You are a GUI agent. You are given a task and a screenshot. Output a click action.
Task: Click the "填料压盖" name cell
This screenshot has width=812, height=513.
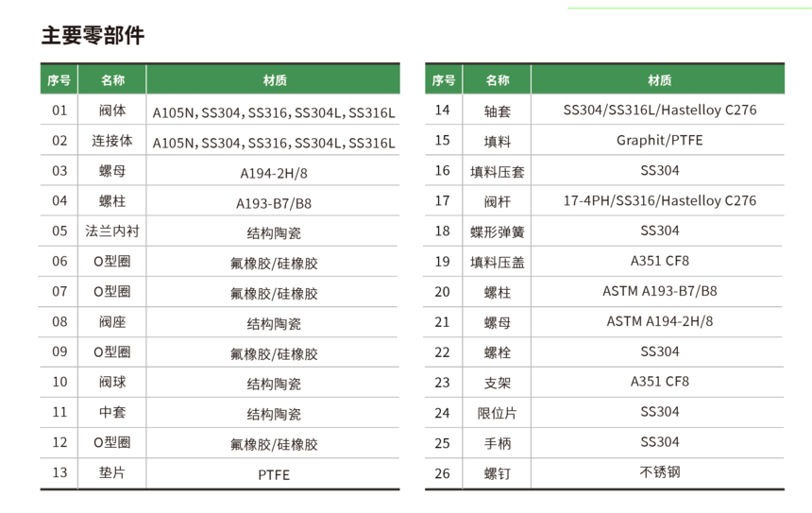click(498, 262)
